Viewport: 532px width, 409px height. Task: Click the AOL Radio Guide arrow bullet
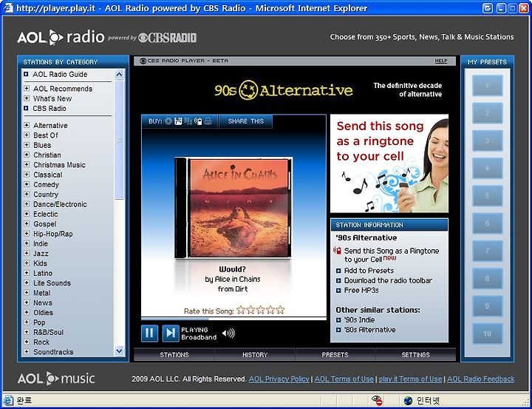[26, 74]
